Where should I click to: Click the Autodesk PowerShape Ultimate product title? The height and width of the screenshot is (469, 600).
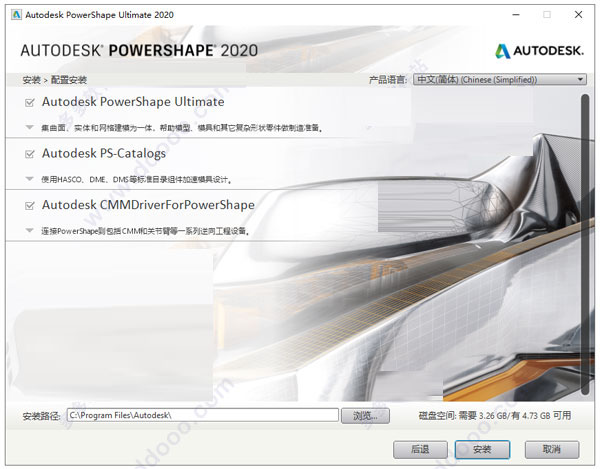[133, 102]
